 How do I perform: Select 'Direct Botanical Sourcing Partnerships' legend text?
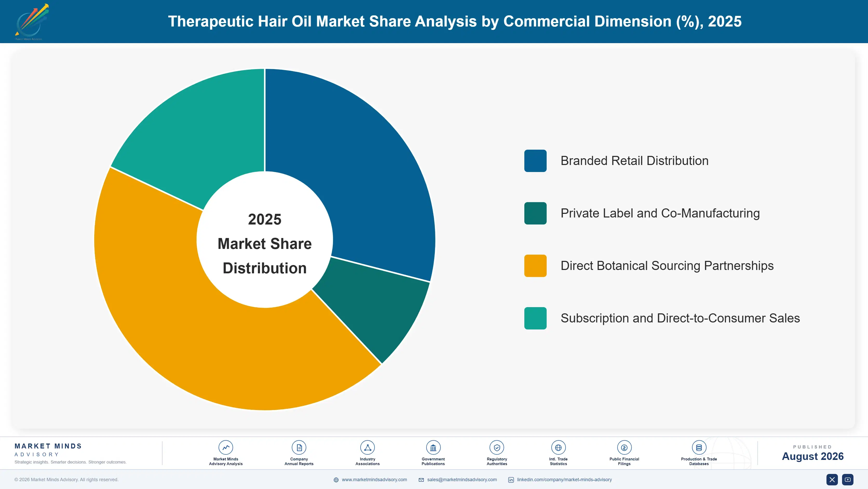pyautogui.click(x=667, y=266)
